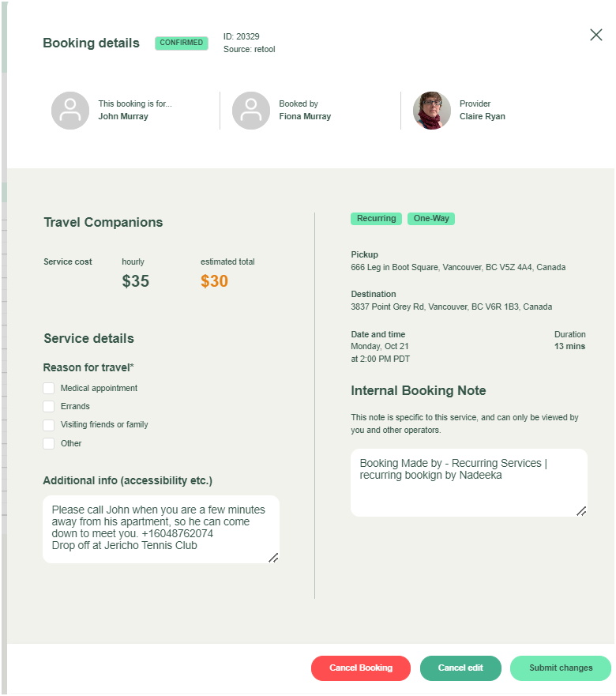The image size is (616, 696).
Task: Grab Internal Booking Note resize handle
Action: click(x=581, y=511)
